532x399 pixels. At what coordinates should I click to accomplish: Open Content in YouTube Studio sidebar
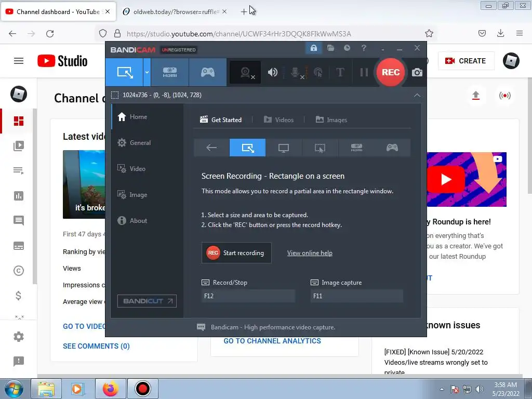(19, 146)
